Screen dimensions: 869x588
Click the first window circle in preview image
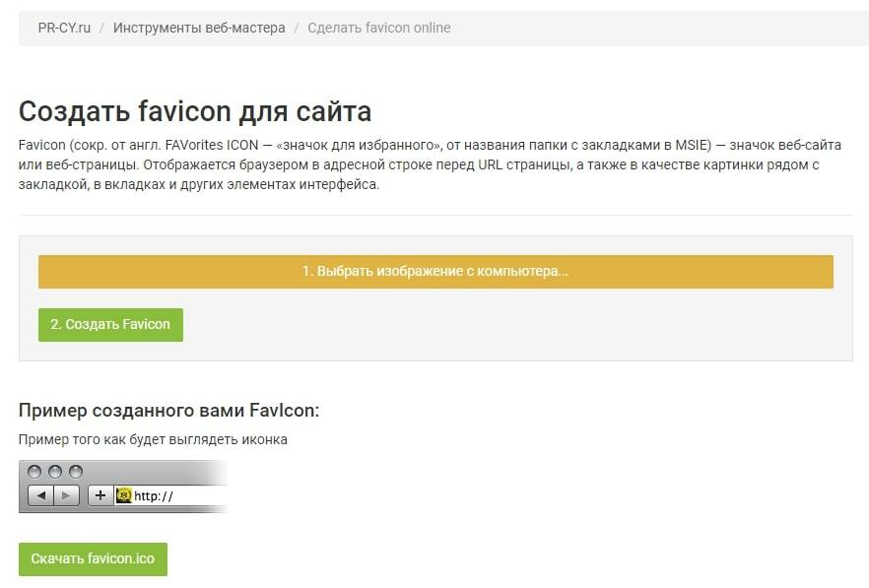click(x=34, y=472)
